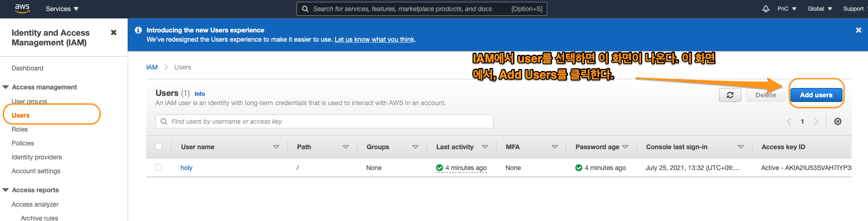Open the holy user link
Image resolution: width=868 pixels, height=221 pixels.
[186, 168]
